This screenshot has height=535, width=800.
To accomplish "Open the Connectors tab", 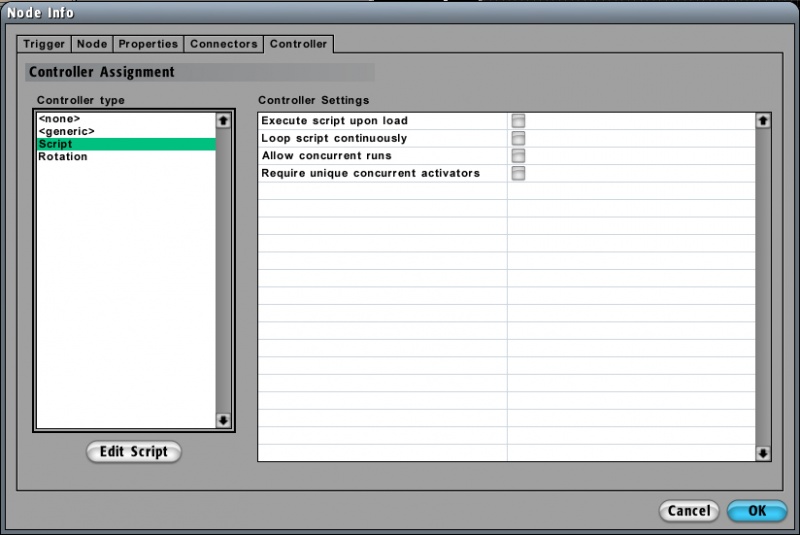I will point(223,44).
